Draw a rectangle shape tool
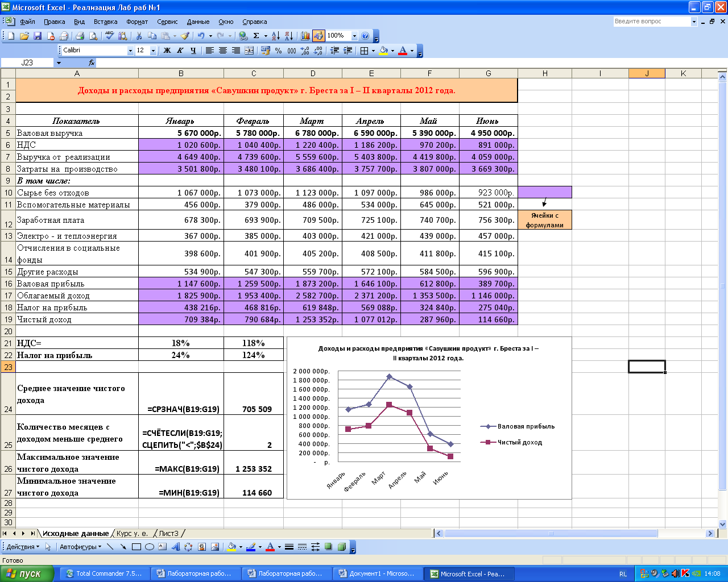 (x=136, y=547)
